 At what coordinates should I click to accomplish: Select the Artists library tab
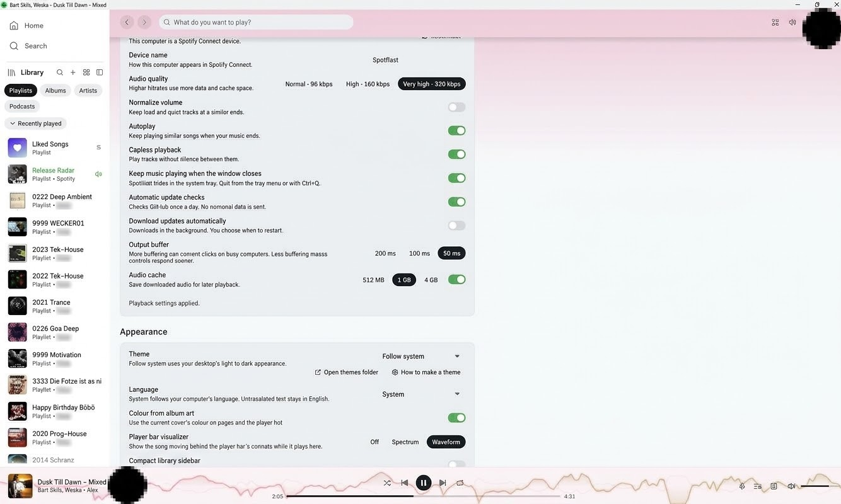coord(88,91)
